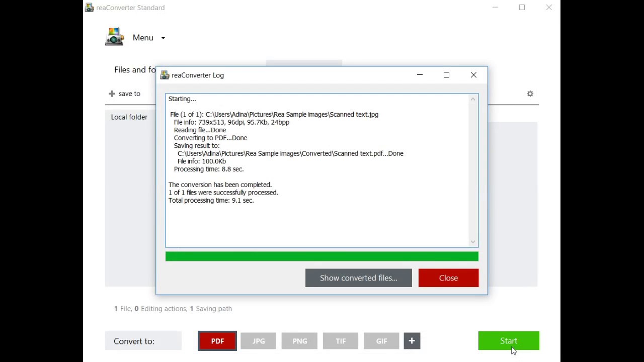Click the 'save to' label
Image resolution: width=644 pixels, height=362 pixels.
130,94
